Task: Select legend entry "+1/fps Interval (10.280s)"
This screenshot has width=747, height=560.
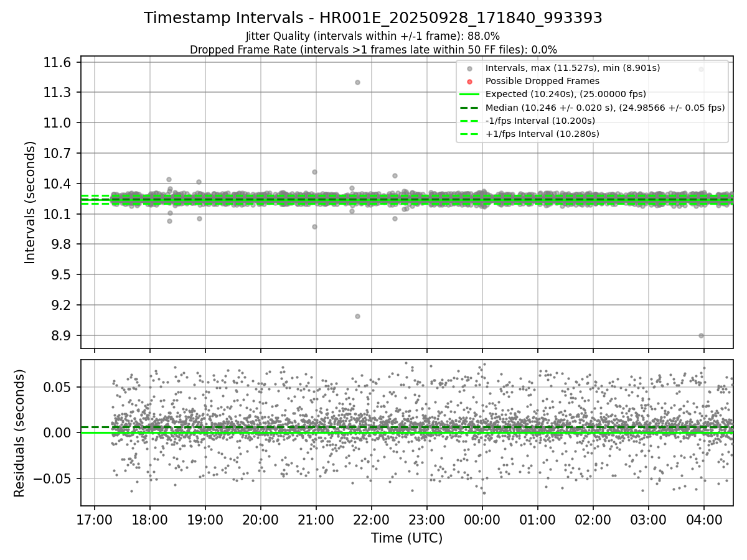Action: [542, 133]
